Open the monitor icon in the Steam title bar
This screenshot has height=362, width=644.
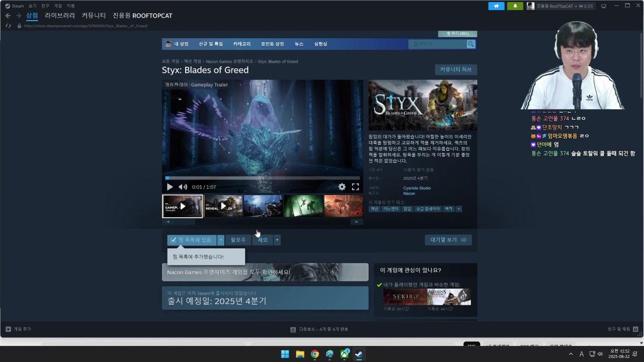pyautogui.click(x=604, y=6)
